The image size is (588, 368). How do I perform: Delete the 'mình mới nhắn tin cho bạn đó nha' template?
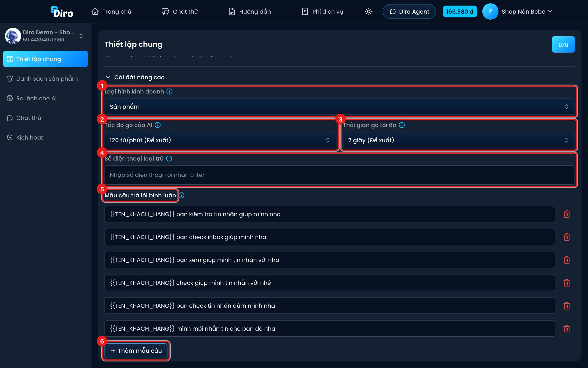pos(567,329)
